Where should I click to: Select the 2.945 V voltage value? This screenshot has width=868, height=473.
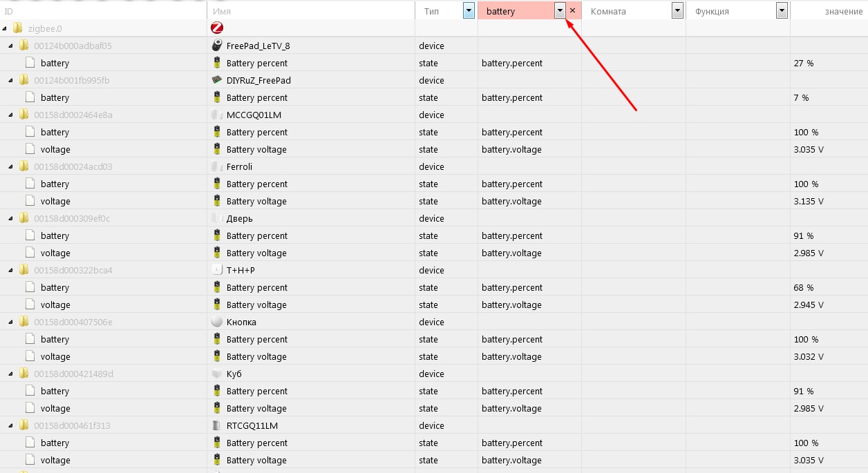[x=809, y=305]
